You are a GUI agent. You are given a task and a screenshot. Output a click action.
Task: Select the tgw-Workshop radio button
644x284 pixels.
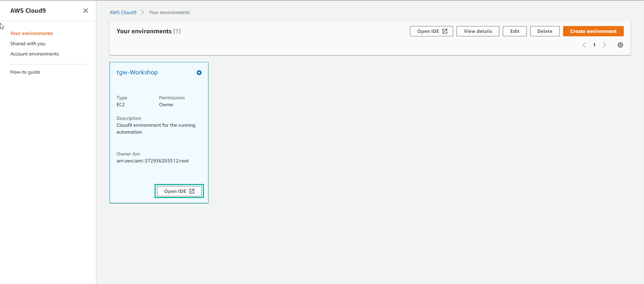click(x=199, y=73)
